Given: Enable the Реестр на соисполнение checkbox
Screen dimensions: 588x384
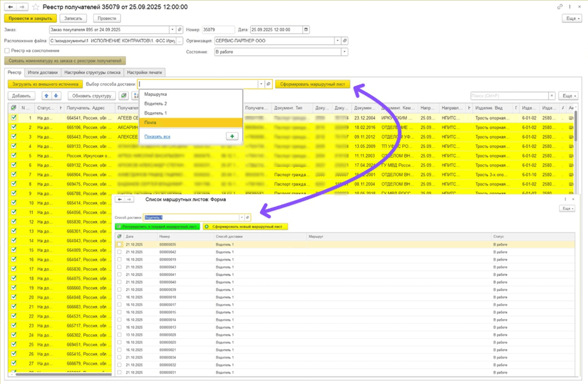Looking at the screenshot, I should (x=7, y=50).
